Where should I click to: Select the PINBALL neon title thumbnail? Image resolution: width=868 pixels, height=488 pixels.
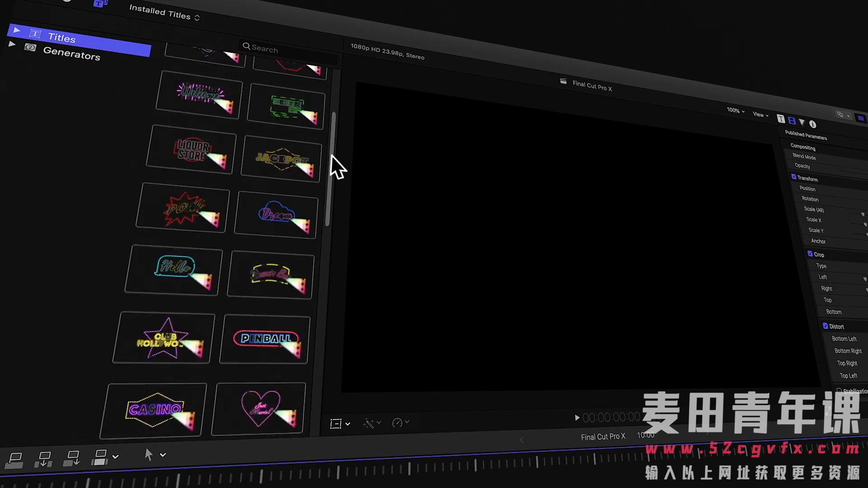click(x=265, y=339)
